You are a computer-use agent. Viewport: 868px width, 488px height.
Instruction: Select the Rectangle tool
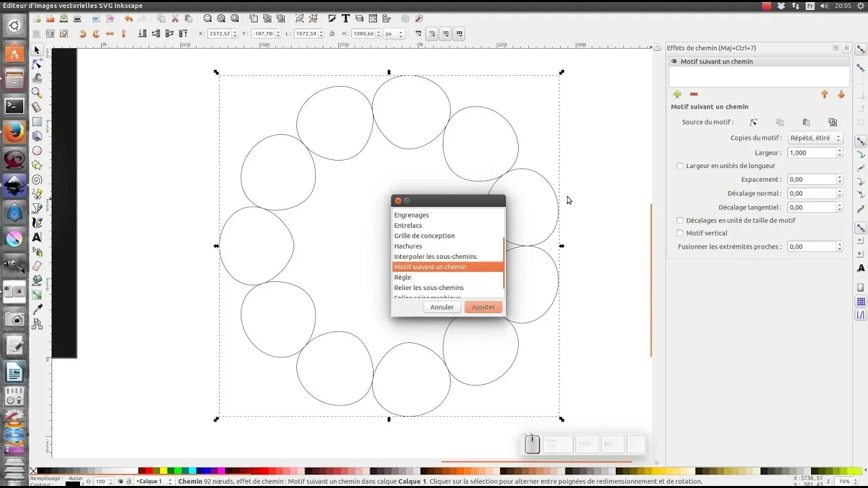(37, 122)
